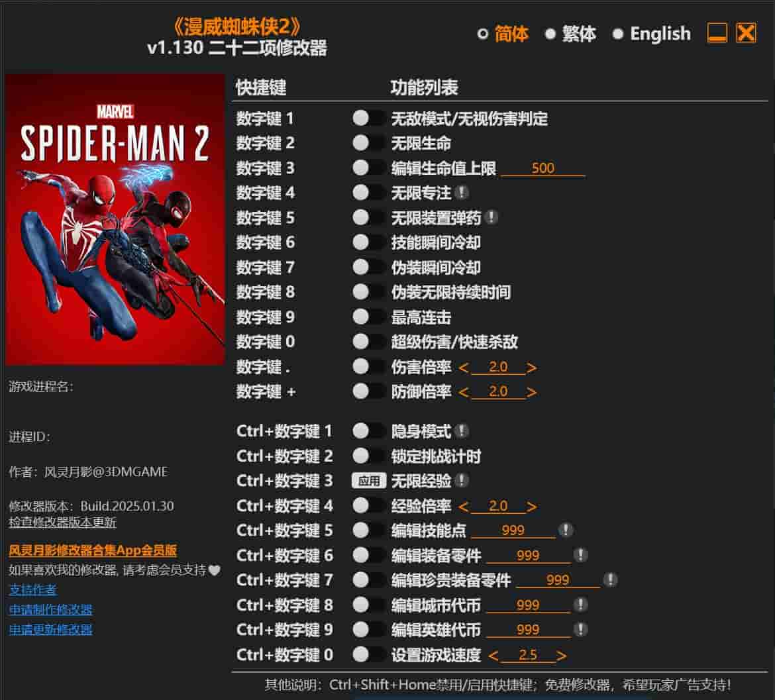
Task: Click the warning icon next to 隐身模式
Action: point(462,430)
